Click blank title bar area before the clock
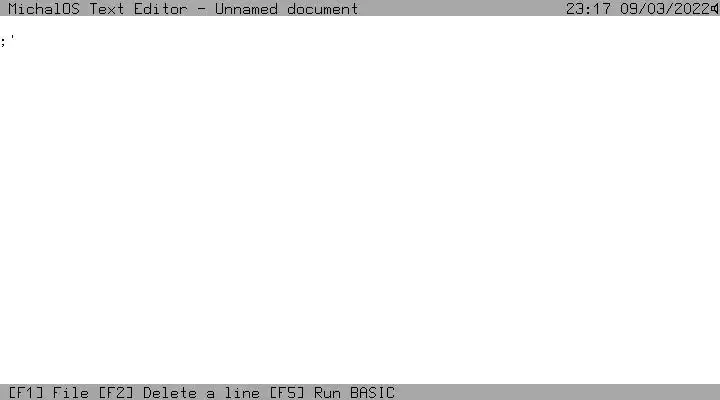720x400 pixels. tap(459, 8)
